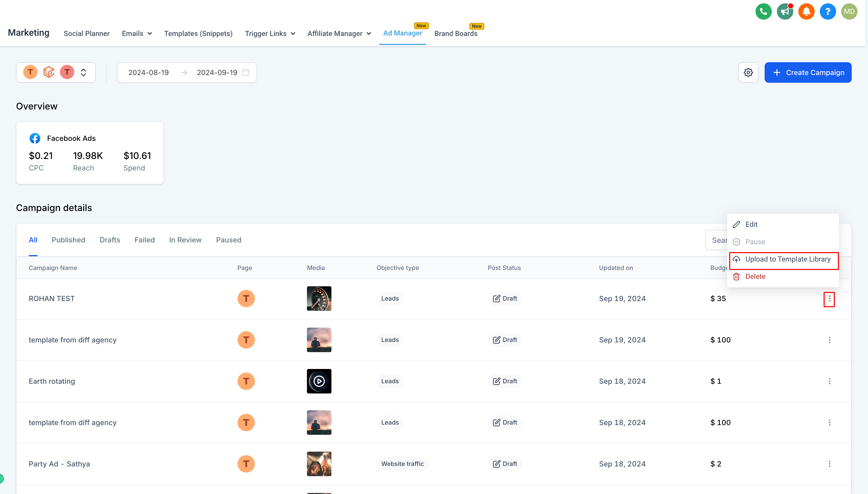Switch to the Drafts tab

pos(110,240)
